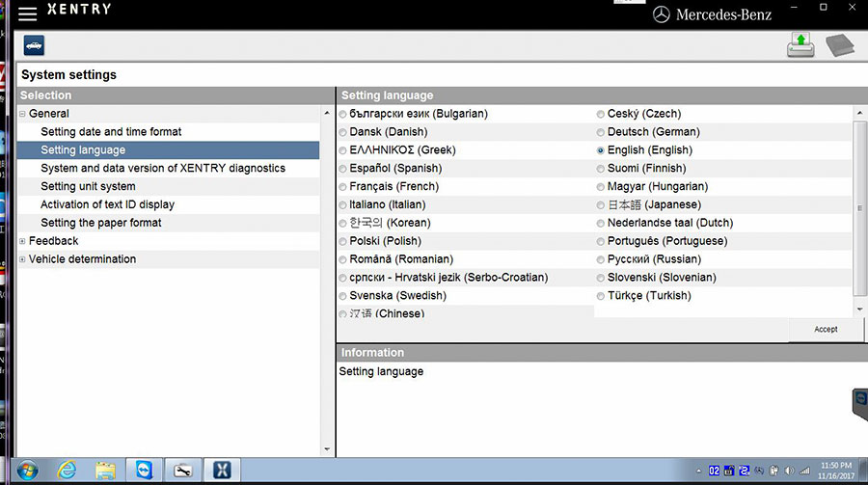Open System and data version of XENTRY diagnostics
The image size is (868, 485).
click(x=163, y=169)
